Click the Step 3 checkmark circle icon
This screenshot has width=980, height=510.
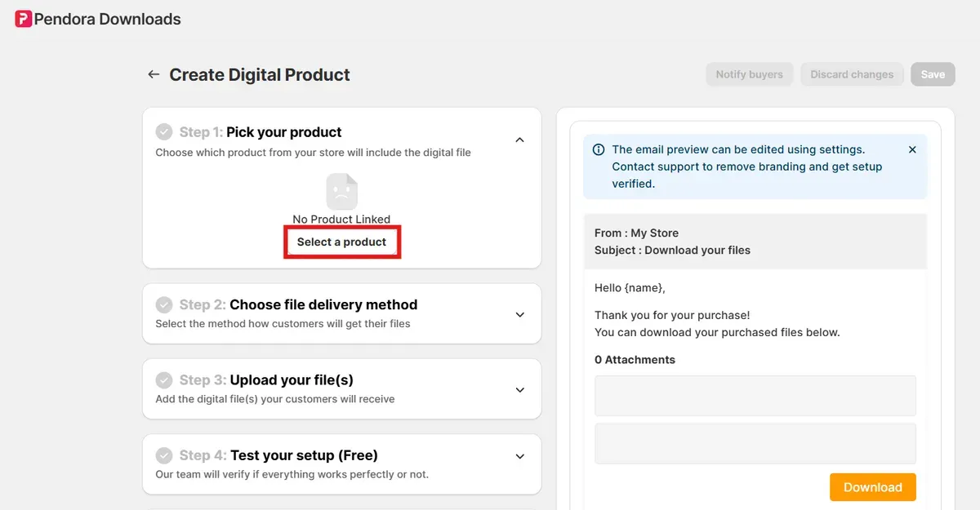click(165, 379)
